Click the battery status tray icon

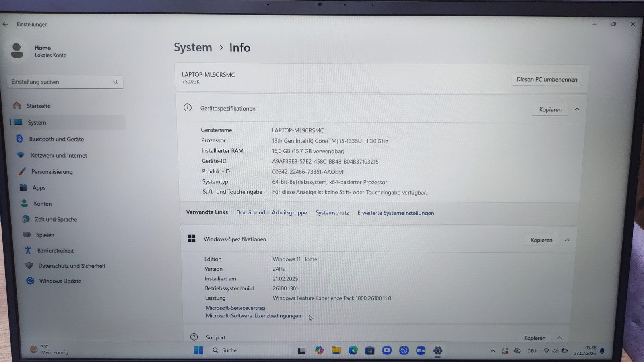(x=565, y=351)
